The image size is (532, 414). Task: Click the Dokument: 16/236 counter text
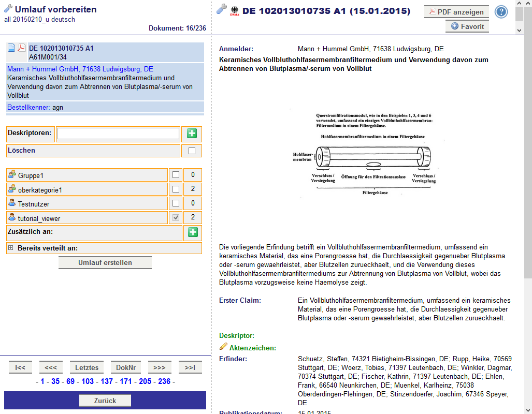(177, 28)
